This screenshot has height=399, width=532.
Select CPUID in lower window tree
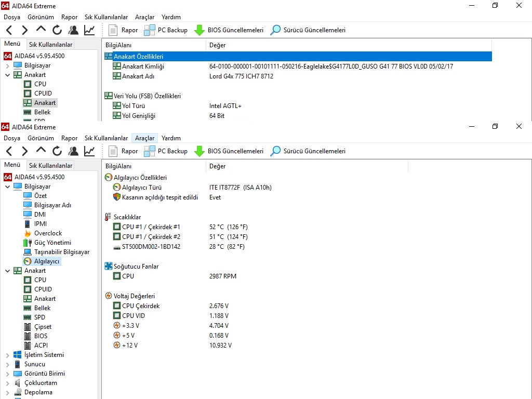(x=43, y=289)
